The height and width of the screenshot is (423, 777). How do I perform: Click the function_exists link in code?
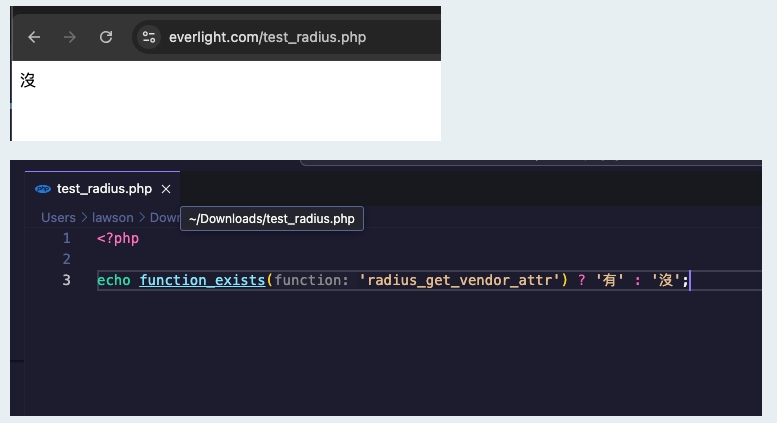pyautogui.click(x=202, y=280)
